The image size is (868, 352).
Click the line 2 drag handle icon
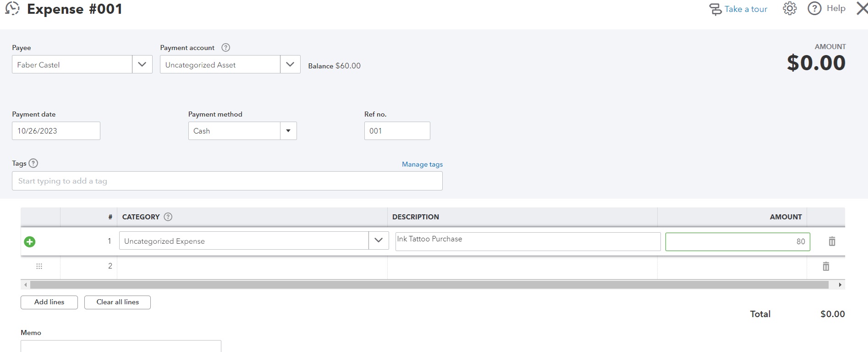(39, 266)
